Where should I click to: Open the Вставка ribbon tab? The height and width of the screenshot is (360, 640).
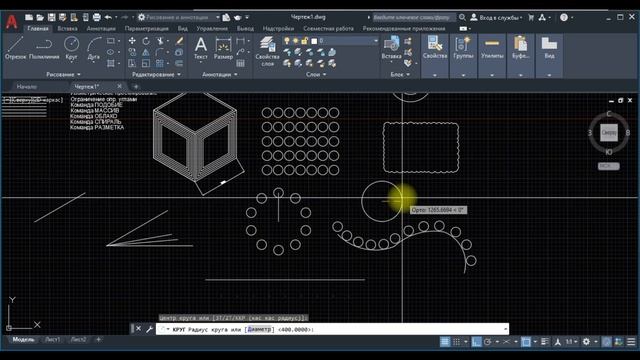coord(67,29)
